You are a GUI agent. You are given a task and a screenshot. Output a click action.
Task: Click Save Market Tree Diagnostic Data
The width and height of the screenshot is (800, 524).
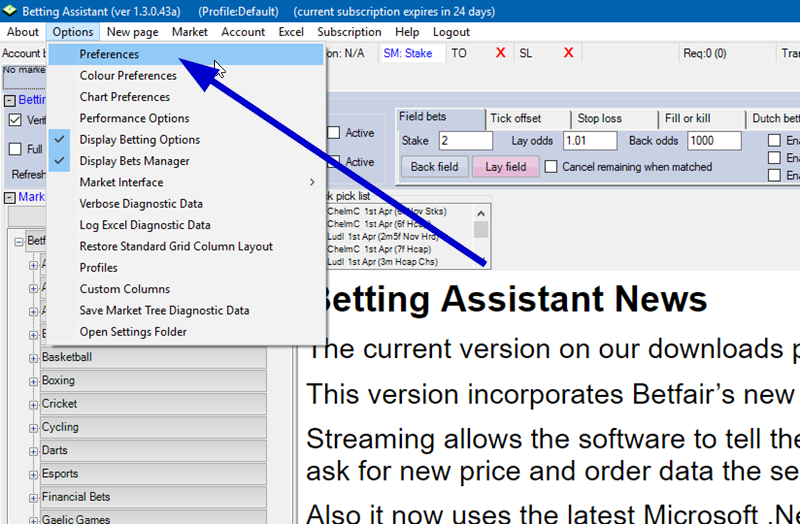(x=186, y=311)
